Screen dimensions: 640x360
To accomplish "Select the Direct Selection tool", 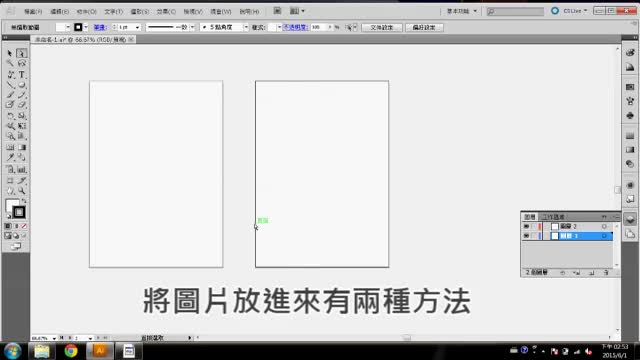I will point(22,53).
